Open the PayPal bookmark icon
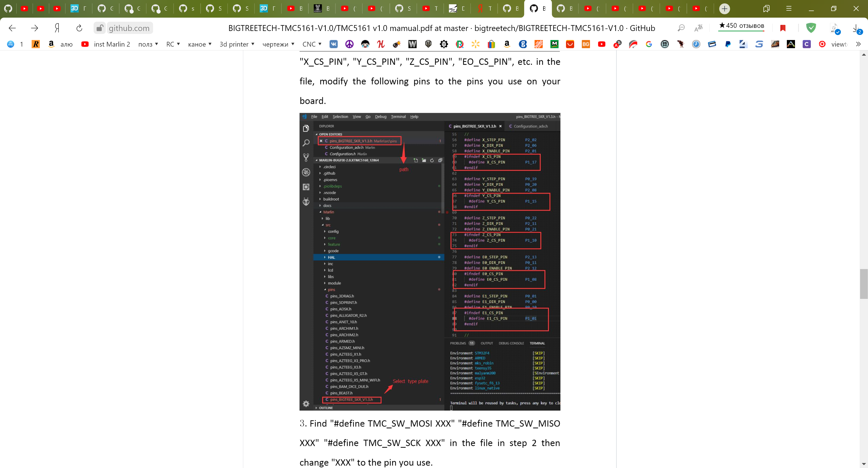This screenshot has width=868, height=468. coord(728,44)
